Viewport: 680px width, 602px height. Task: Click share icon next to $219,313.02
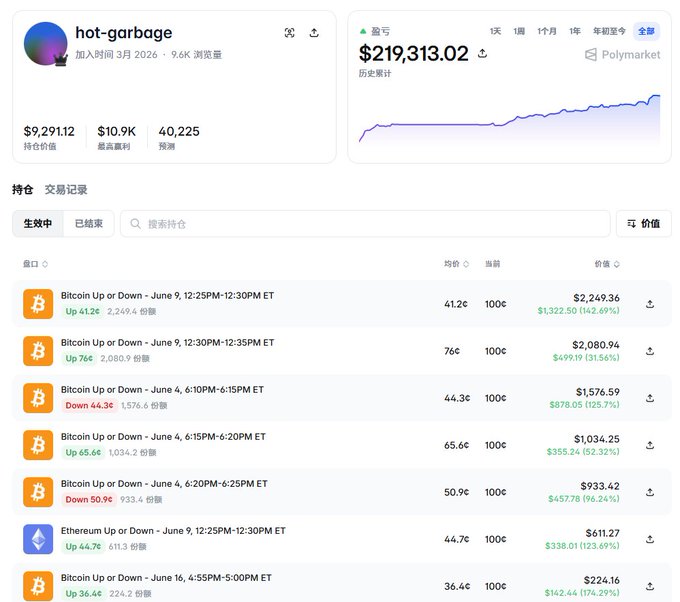point(482,53)
